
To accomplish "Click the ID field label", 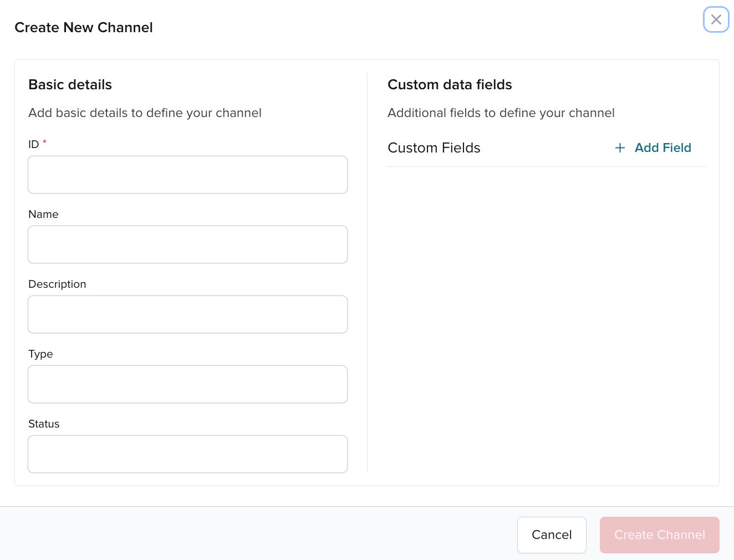I will coord(33,144).
